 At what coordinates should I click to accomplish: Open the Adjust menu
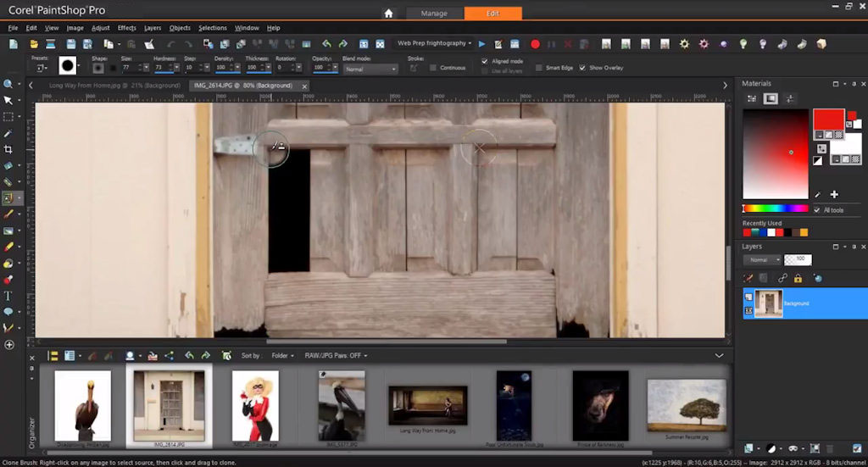[x=100, y=28]
